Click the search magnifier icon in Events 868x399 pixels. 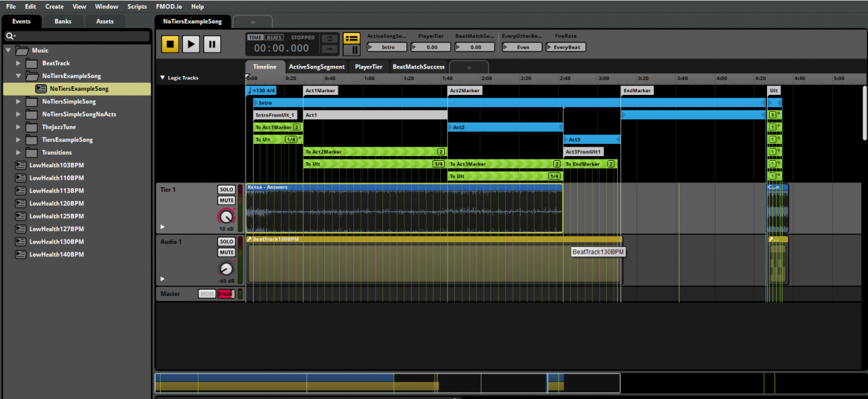click(x=10, y=36)
